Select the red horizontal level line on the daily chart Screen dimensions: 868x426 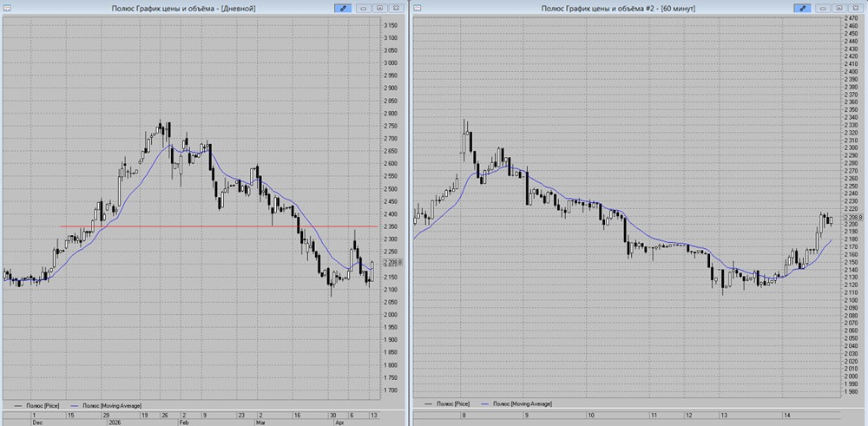(x=219, y=226)
